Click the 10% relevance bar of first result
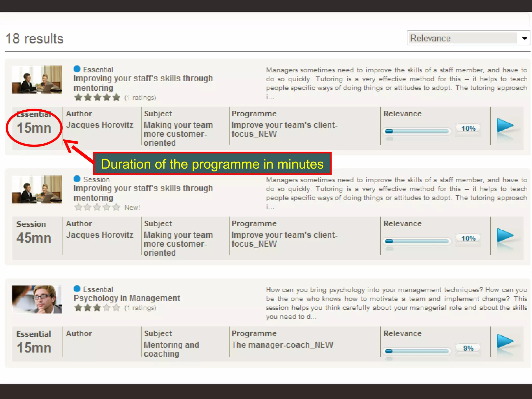Screen dimensions: 532x399 (x=417, y=131)
